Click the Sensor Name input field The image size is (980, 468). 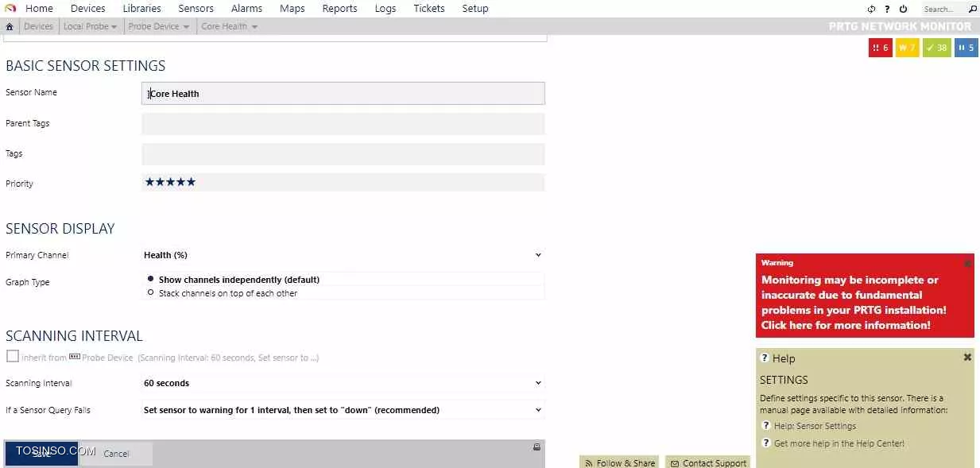tap(343, 93)
